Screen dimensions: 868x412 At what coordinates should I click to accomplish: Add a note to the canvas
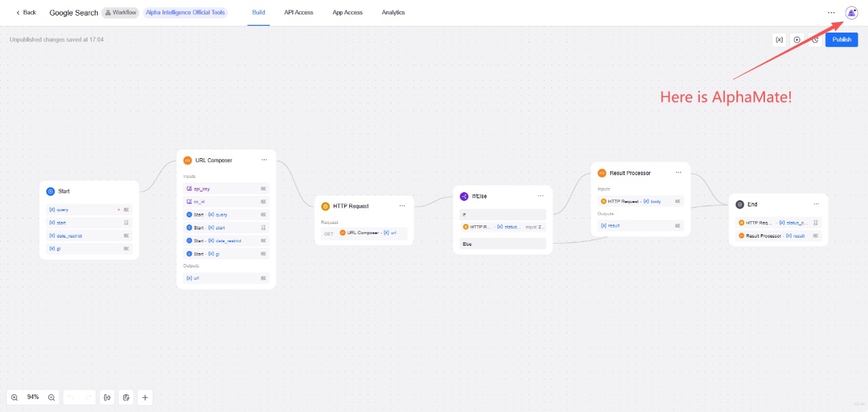(x=126, y=397)
